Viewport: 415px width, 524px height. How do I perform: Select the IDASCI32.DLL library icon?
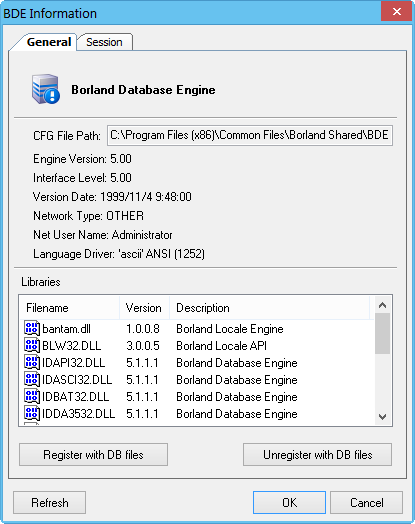pos(32,380)
